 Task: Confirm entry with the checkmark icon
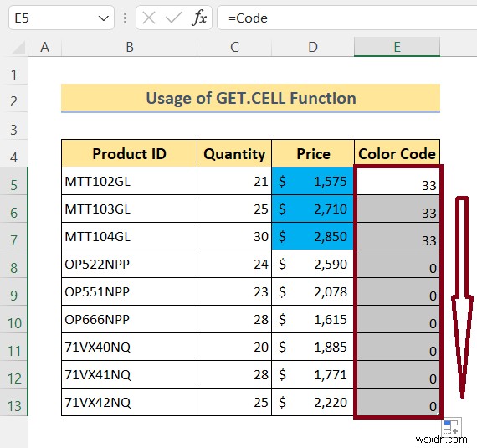(x=174, y=18)
